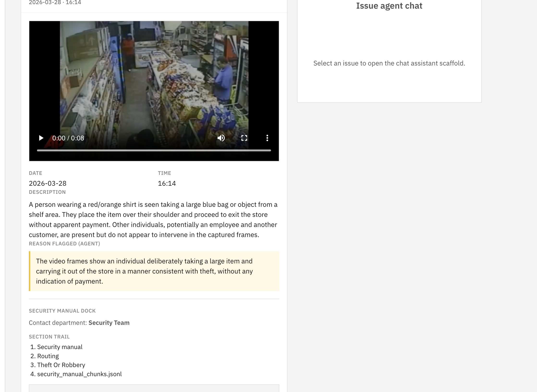
Task: Click the Security Manual Dock section label
Action: [x=62, y=311]
